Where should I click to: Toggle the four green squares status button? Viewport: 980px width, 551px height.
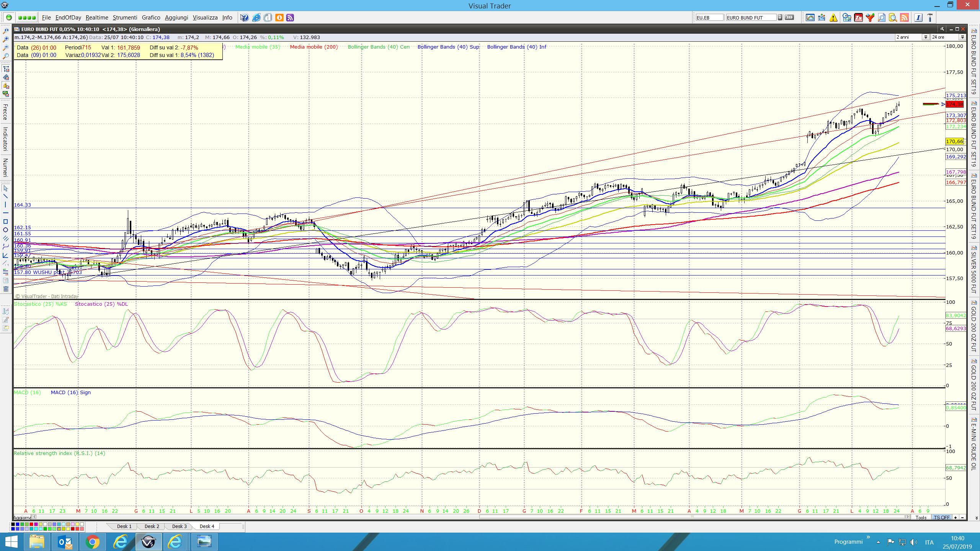pos(27,18)
